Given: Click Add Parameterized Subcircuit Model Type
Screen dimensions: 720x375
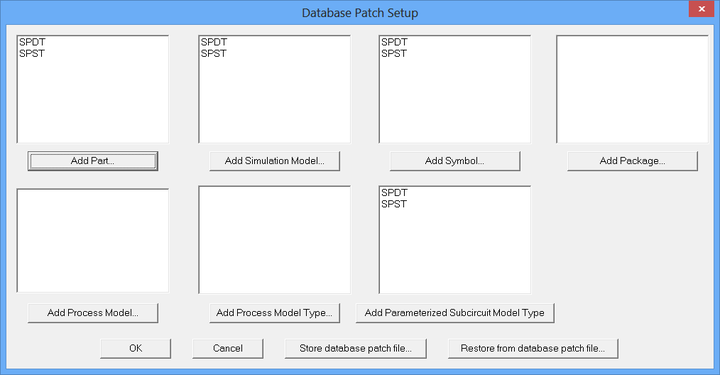Looking at the screenshot, I should tap(455, 313).
